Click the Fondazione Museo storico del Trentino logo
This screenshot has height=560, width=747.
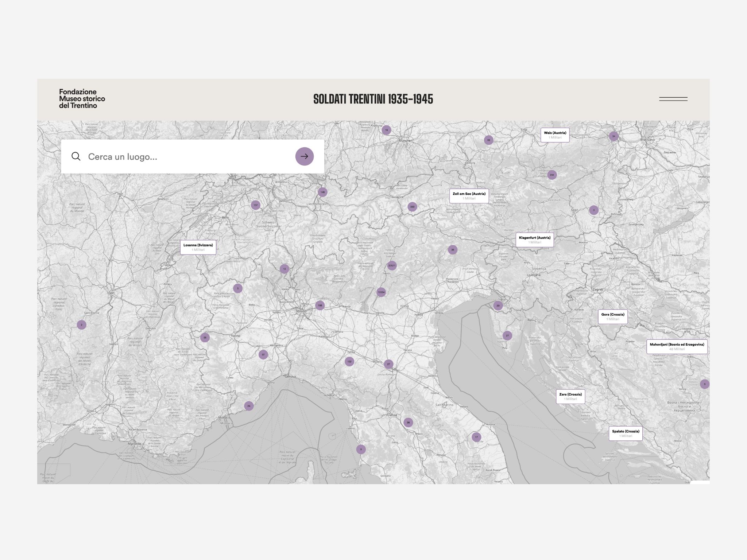pos(82,99)
